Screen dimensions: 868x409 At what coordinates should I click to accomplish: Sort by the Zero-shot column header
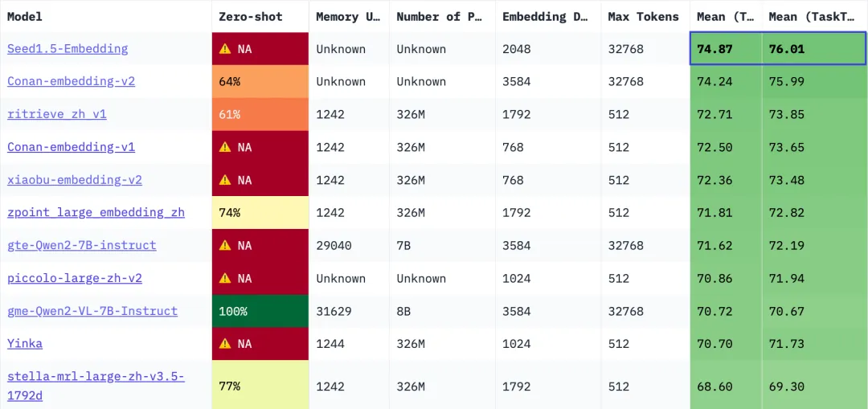click(251, 17)
